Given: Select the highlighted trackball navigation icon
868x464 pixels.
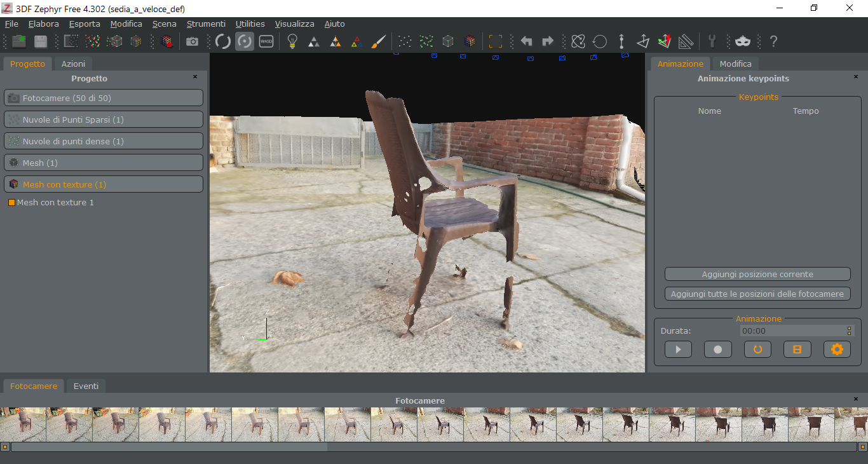Looking at the screenshot, I should click(x=245, y=41).
